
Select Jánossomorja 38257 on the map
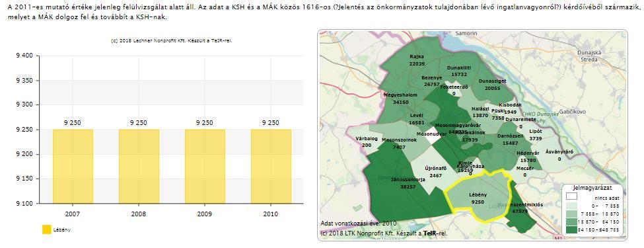[x=408, y=183]
